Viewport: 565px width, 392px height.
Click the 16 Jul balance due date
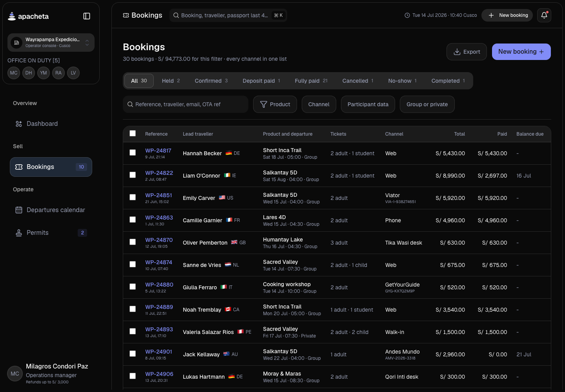coord(524,176)
